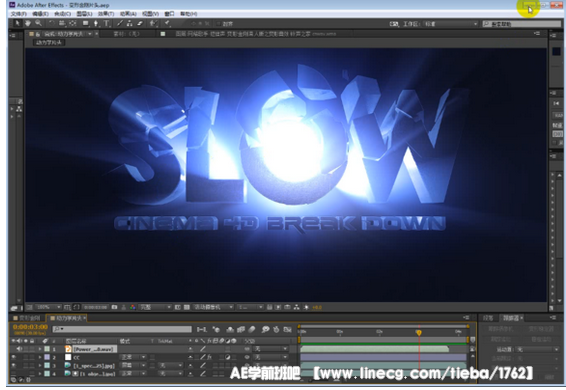The width and height of the screenshot is (566, 390).
Task: Select the Horizontal Type tool
Action: [x=107, y=23]
